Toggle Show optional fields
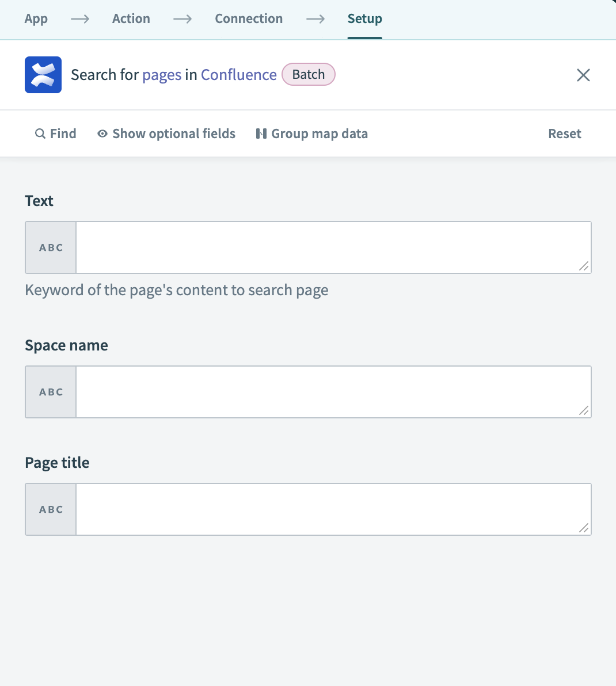 (173, 133)
